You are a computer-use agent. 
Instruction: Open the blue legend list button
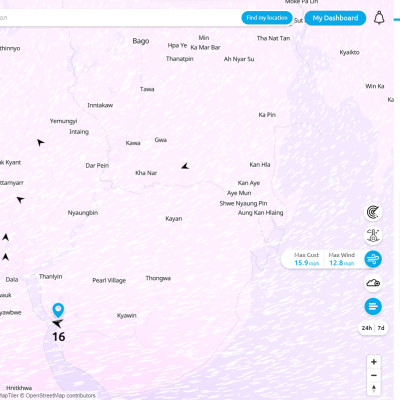[373, 306]
